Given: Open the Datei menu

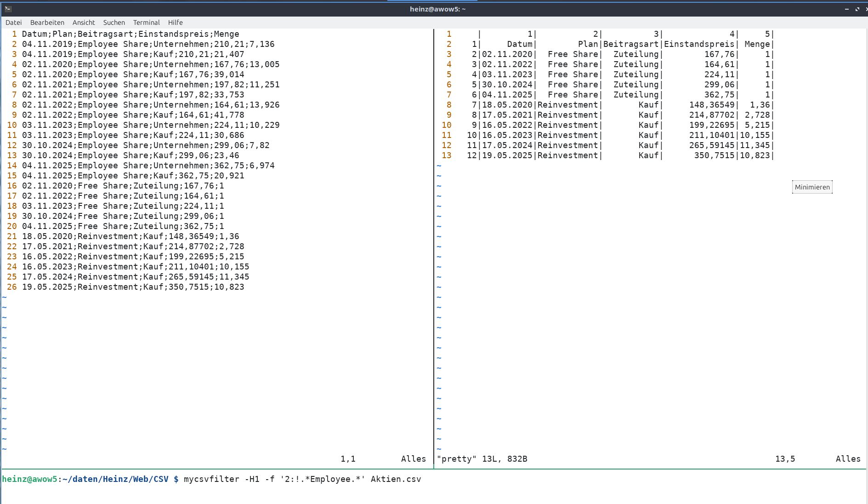Looking at the screenshot, I should (13, 23).
